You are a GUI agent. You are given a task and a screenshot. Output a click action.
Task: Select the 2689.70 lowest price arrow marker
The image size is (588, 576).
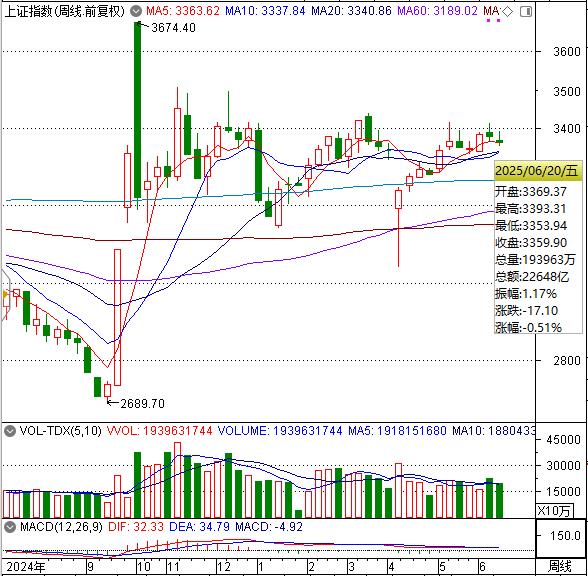coord(136,404)
